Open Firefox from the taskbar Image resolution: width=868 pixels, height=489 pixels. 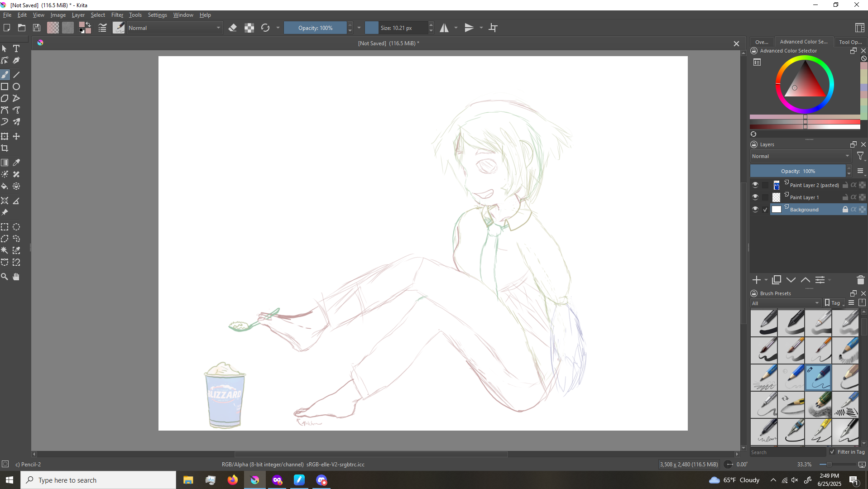point(233,480)
